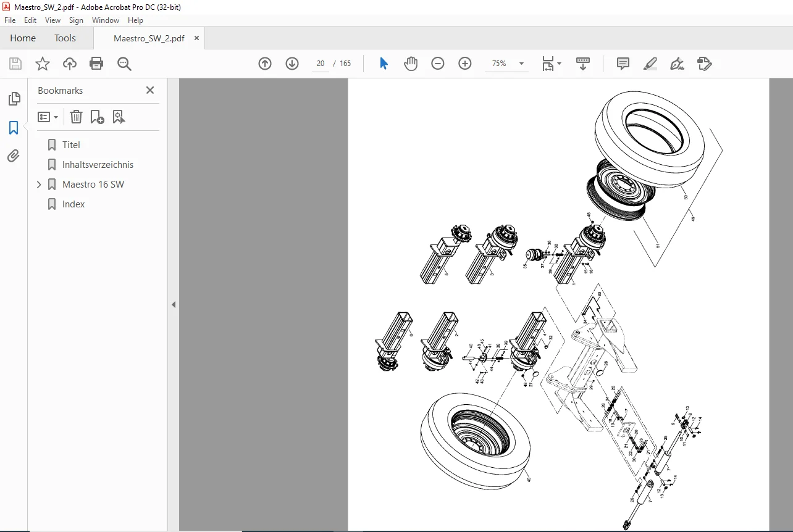Click the upload to cloud icon
The height and width of the screenshot is (532, 793).
pos(70,64)
